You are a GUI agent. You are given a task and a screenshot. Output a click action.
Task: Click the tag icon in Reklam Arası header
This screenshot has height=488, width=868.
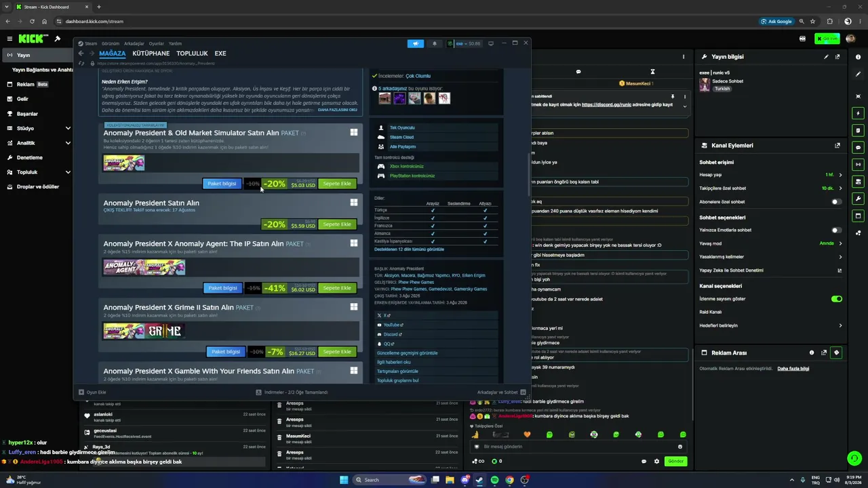pyautogui.click(x=837, y=353)
